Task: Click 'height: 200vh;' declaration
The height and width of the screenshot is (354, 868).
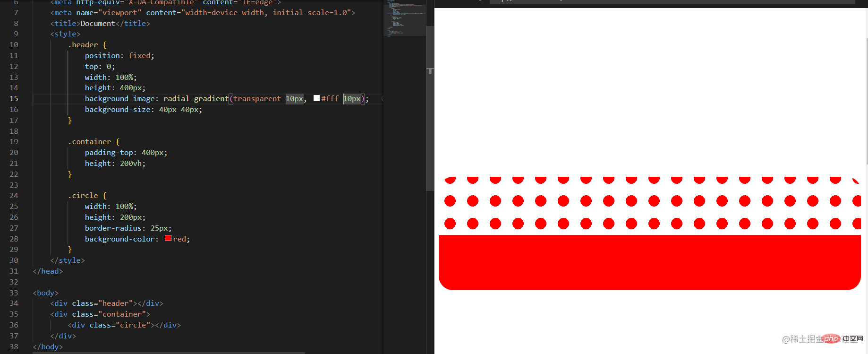Action: click(x=115, y=164)
